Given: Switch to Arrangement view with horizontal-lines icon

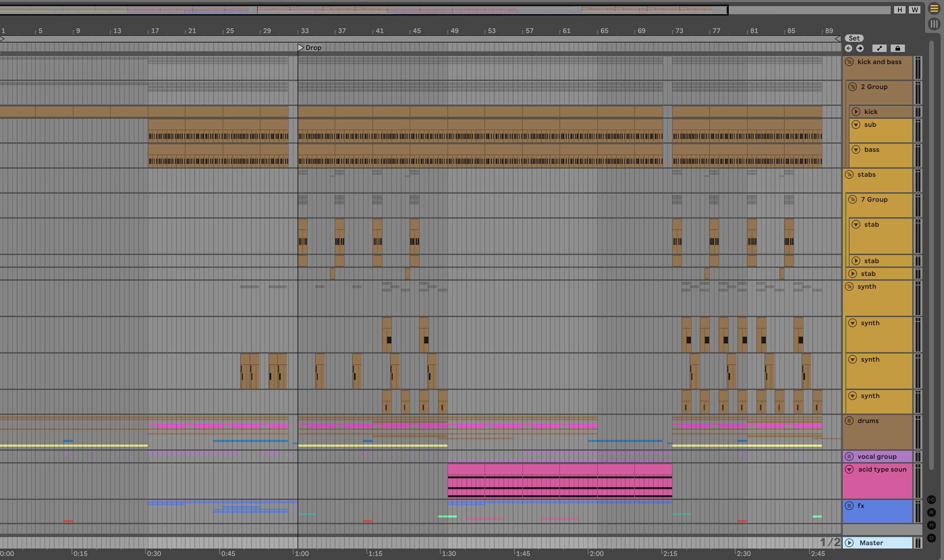Looking at the screenshot, I should pyautogui.click(x=934, y=9).
